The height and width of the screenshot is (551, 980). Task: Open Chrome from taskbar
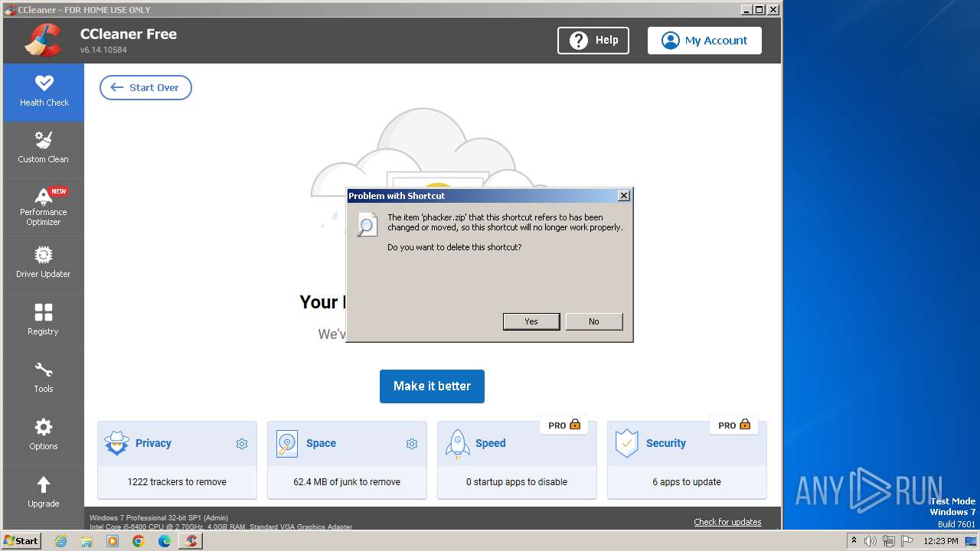[x=139, y=541]
